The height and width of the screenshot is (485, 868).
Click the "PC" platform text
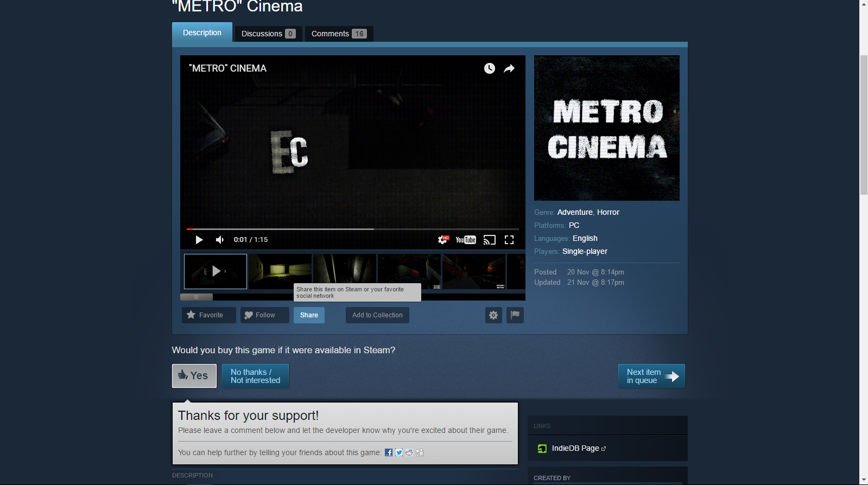(x=574, y=225)
